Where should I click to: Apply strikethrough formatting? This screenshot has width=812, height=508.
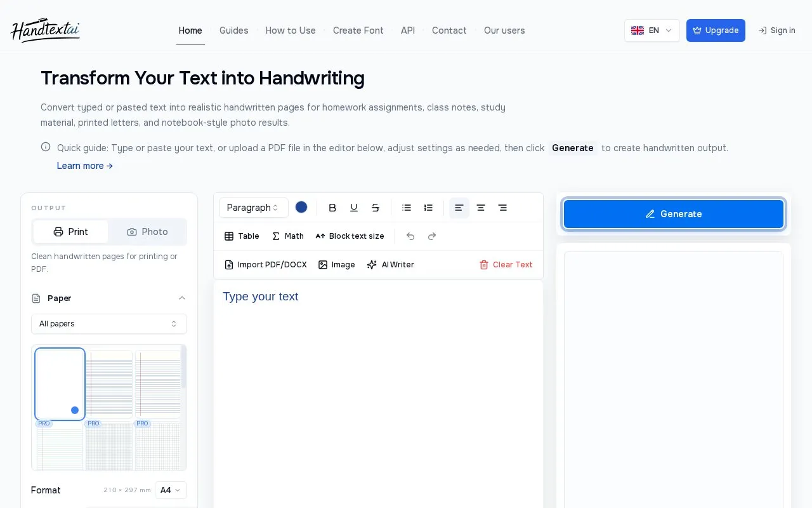pos(376,208)
